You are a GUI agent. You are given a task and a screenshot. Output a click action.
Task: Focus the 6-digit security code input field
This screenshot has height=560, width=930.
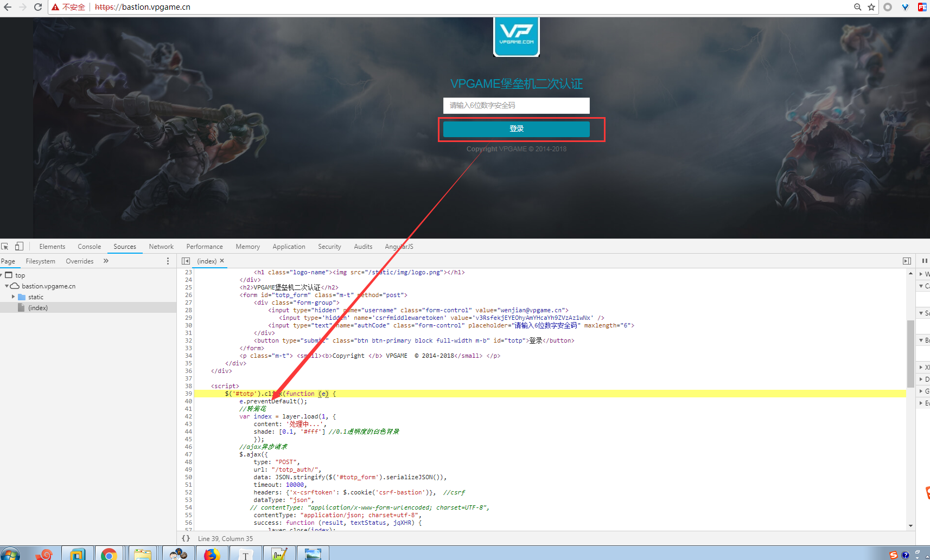[x=517, y=105]
